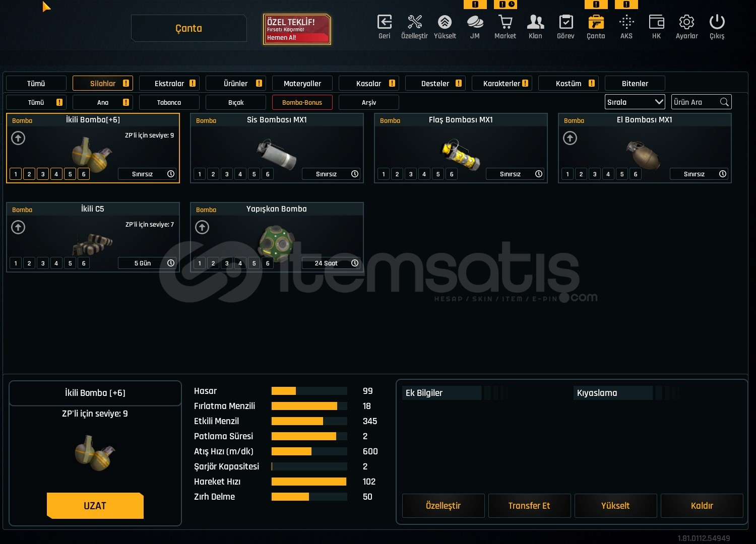Click upgrade arrow on El Bombası MX1
Screen dimensions: 756x544
coord(570,138)
